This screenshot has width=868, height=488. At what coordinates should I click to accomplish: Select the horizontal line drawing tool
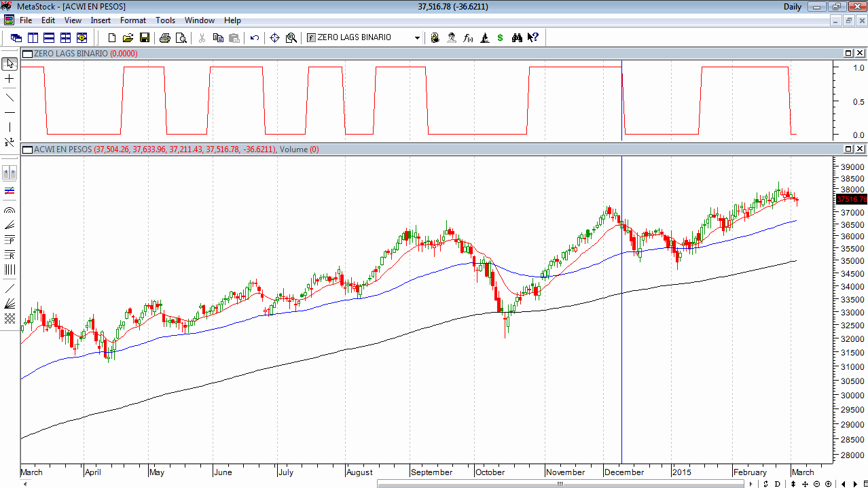point(10,111)
